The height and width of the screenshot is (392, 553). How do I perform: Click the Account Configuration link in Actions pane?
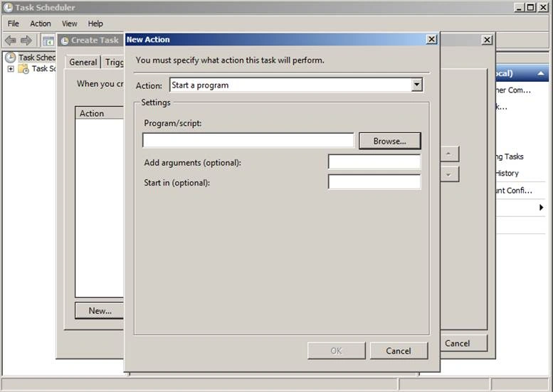pyautogui.click(x=514, y=191)
